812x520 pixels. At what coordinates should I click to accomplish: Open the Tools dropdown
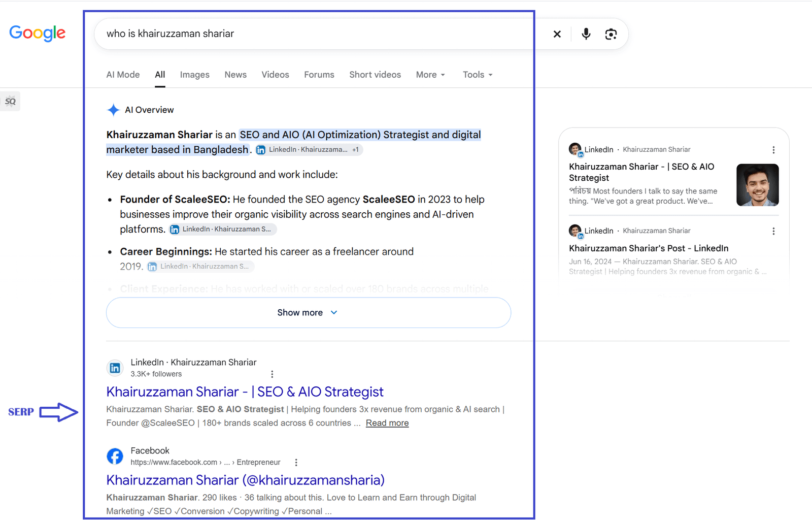[x=478, y=75]
